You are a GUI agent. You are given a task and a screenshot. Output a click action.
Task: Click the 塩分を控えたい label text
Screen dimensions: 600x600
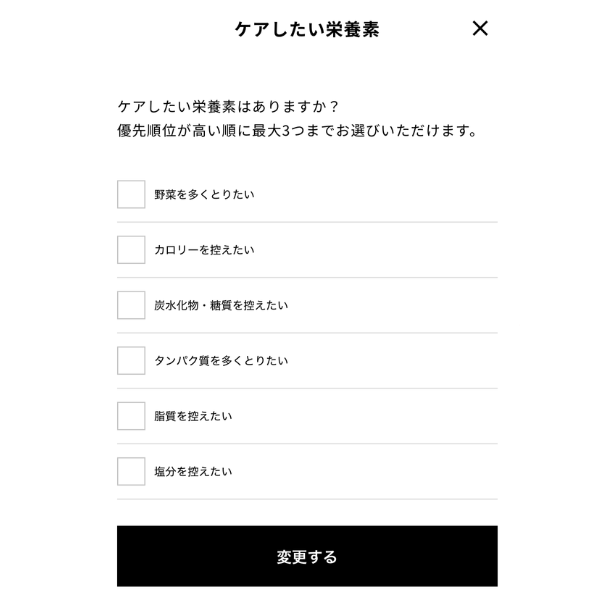193,471
